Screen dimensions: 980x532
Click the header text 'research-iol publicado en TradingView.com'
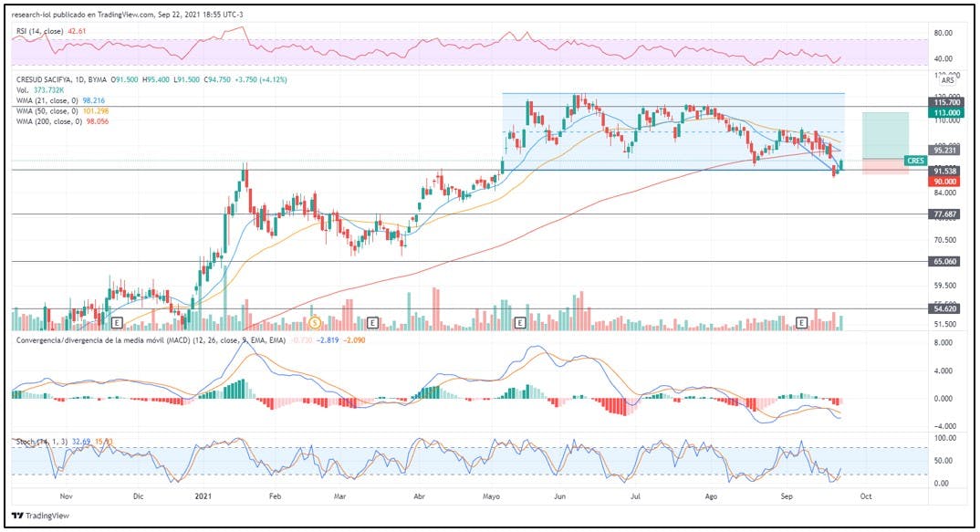tap(82, 14)
